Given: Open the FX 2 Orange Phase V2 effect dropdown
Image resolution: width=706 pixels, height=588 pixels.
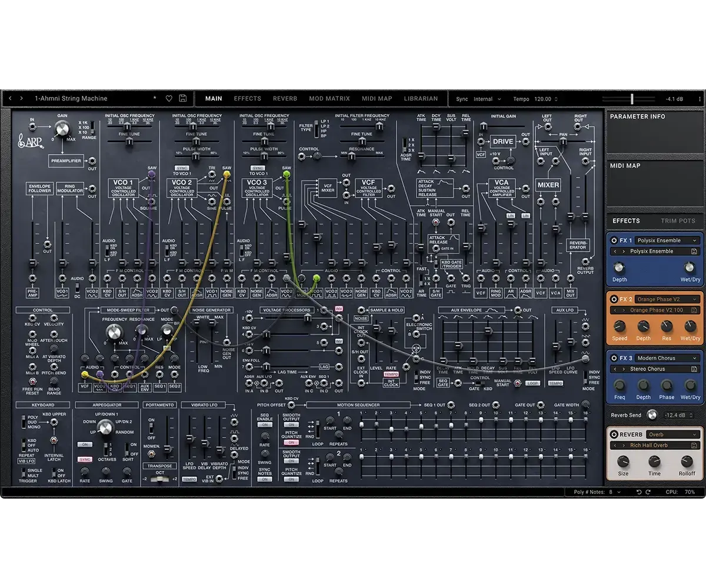Looking at the screenshot, I should click(667, 299).
